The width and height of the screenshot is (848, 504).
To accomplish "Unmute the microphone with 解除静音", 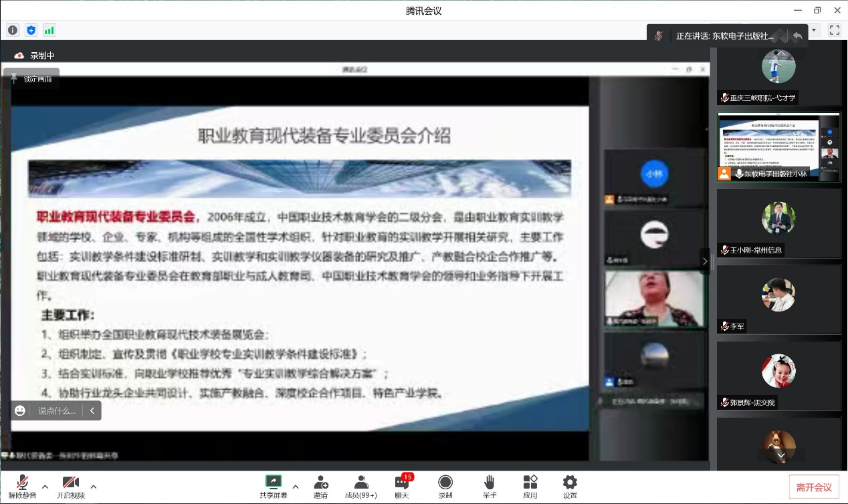I will pyautogui.click(x=22, y=486).
